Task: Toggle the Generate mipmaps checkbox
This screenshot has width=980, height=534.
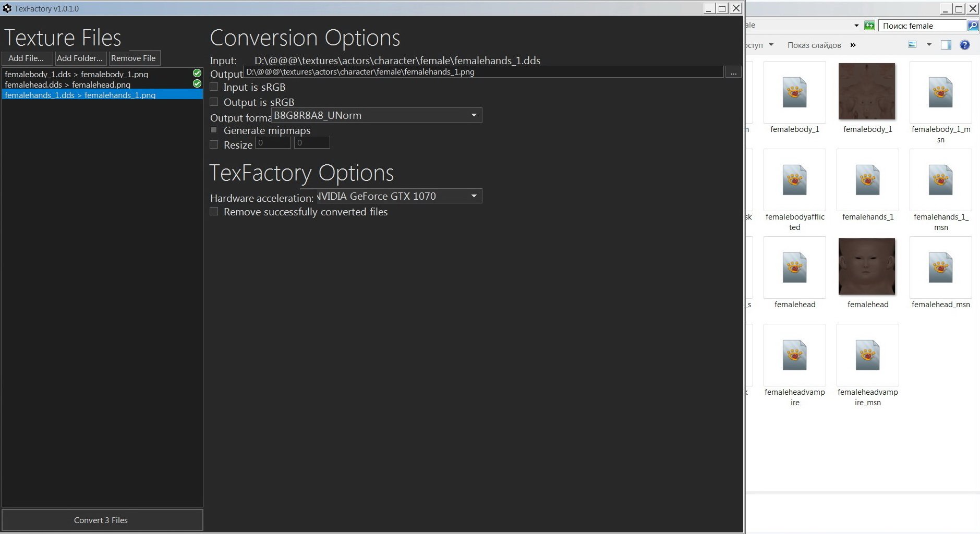Action: [214, 130]
